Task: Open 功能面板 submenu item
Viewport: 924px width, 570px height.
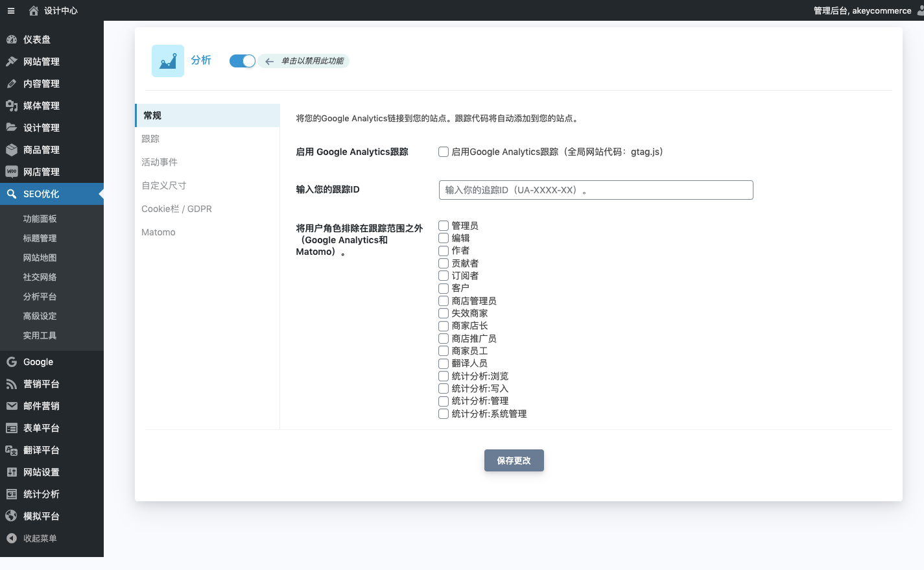Action: (52, 219)
